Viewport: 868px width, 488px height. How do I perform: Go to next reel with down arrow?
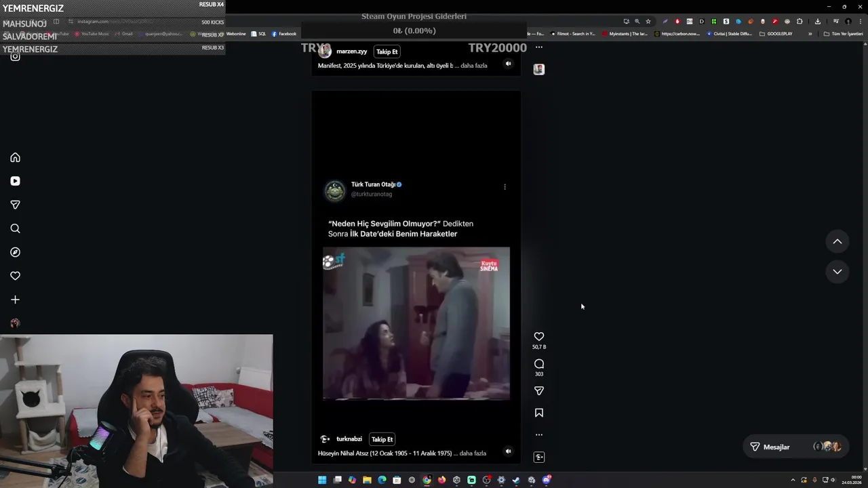(x=837, y=271)
